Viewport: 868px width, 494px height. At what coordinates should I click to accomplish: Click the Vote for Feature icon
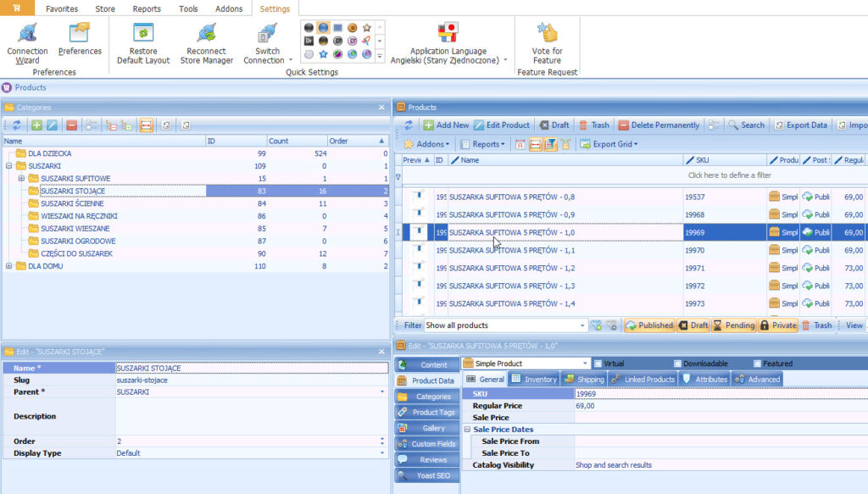tap(547, 33)
